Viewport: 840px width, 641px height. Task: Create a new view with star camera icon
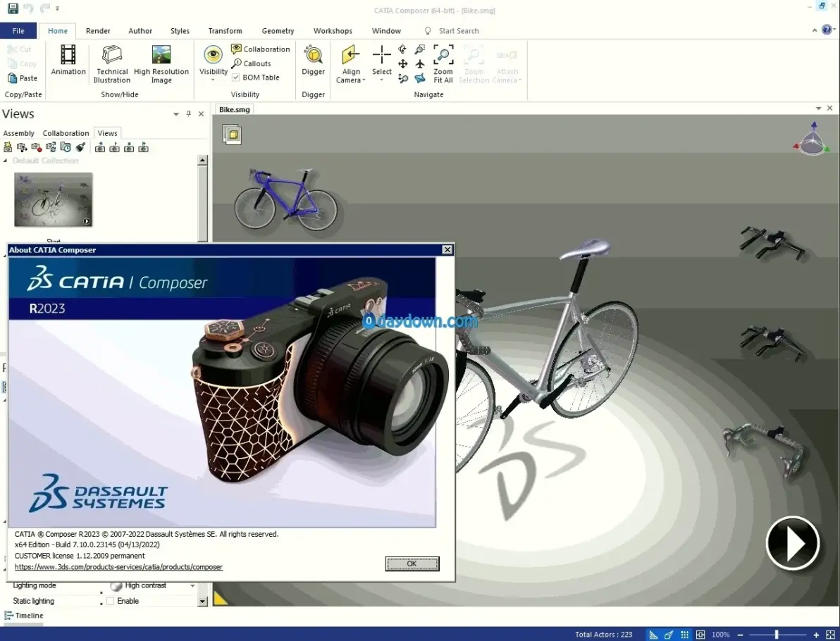pos(8,147)
